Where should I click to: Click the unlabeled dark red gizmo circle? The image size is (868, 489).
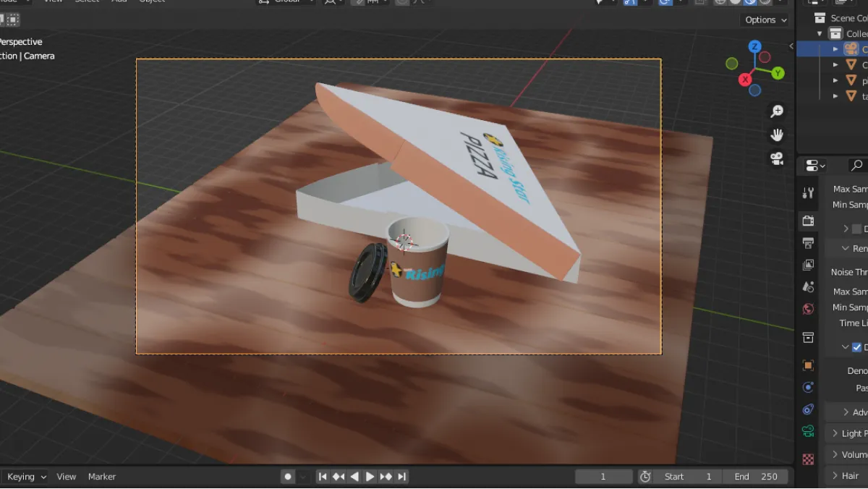[766, 57]
